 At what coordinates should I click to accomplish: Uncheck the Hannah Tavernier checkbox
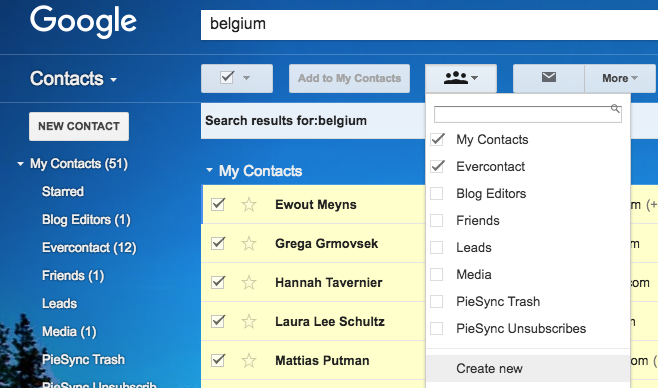218,282
